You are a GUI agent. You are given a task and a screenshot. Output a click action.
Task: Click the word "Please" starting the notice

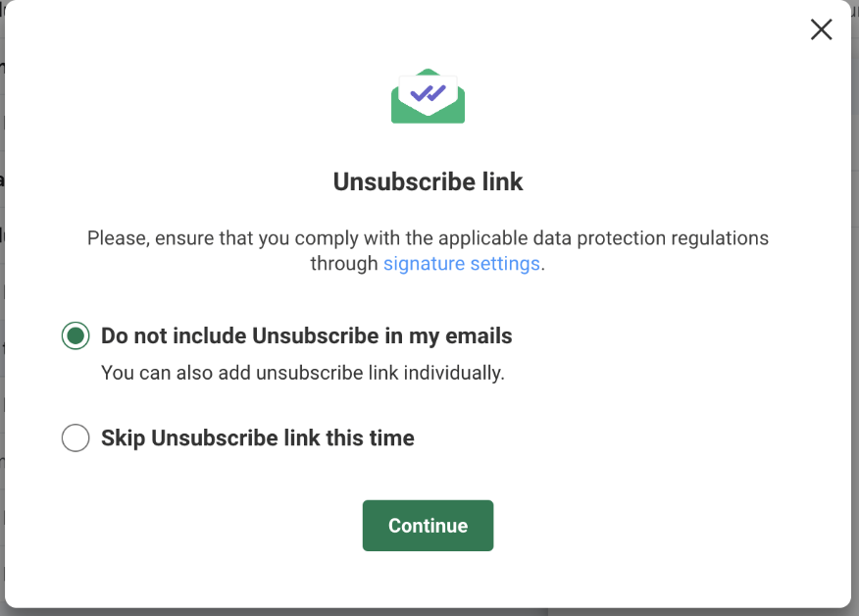113,238
